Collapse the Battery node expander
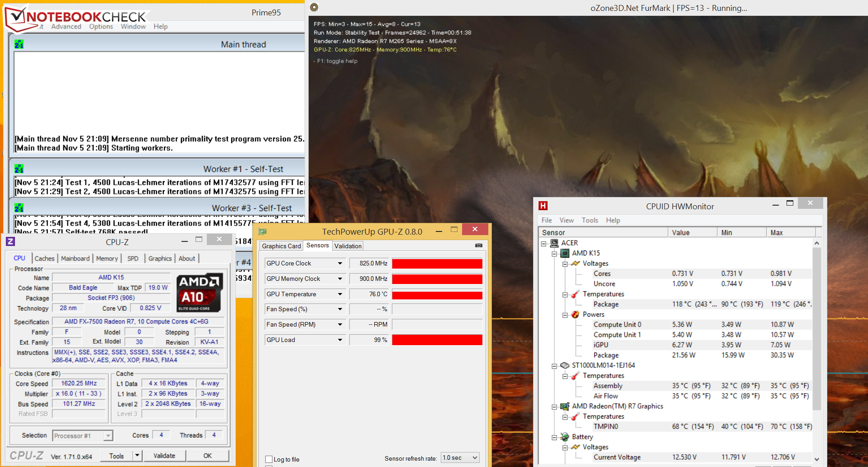Image resolution: width=868 pixels, height=467 pixels. coord(554,437)
